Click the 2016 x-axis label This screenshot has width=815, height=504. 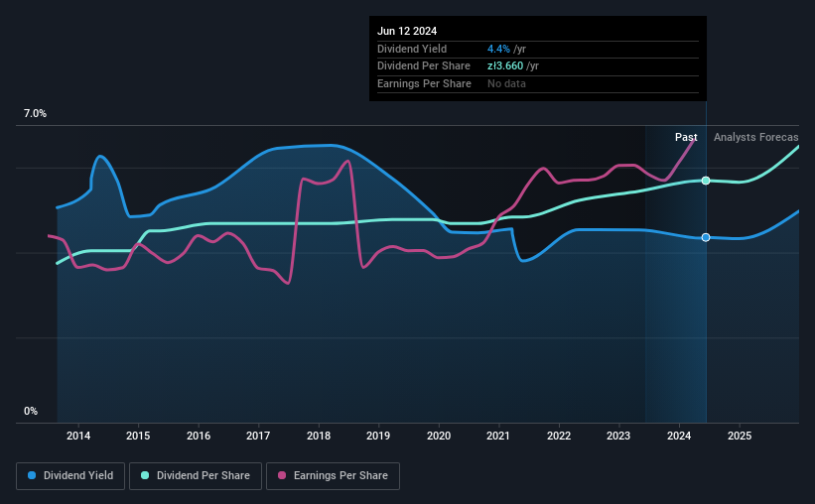coord(198,436)
